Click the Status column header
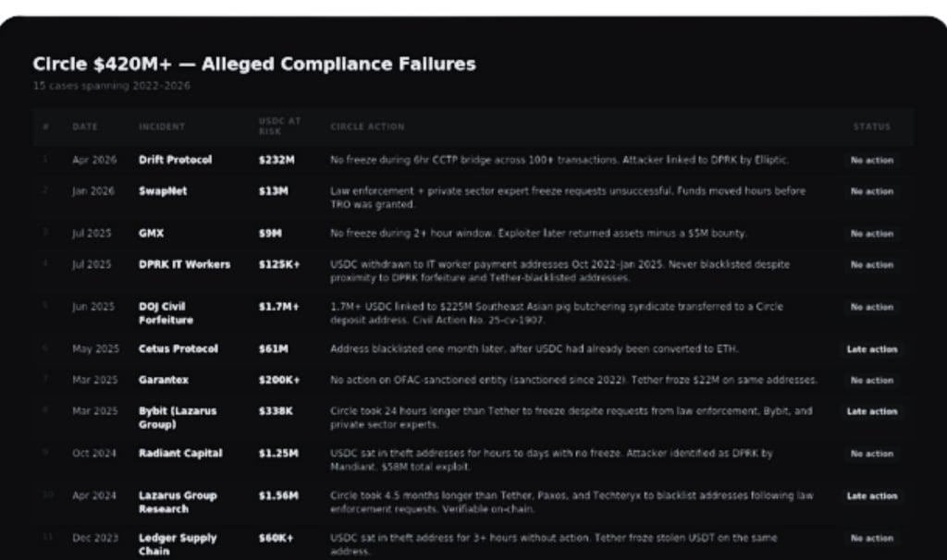The image size is (947, 560). 871,127
